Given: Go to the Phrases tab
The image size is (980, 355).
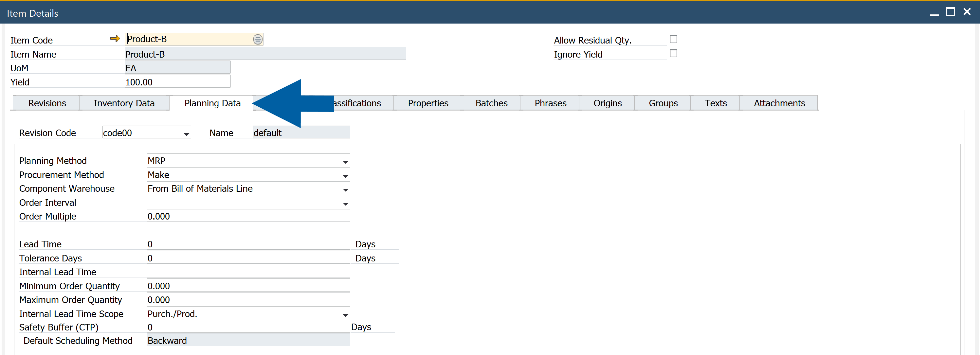Looking at the screenshot, I should (x=550, y=103).
